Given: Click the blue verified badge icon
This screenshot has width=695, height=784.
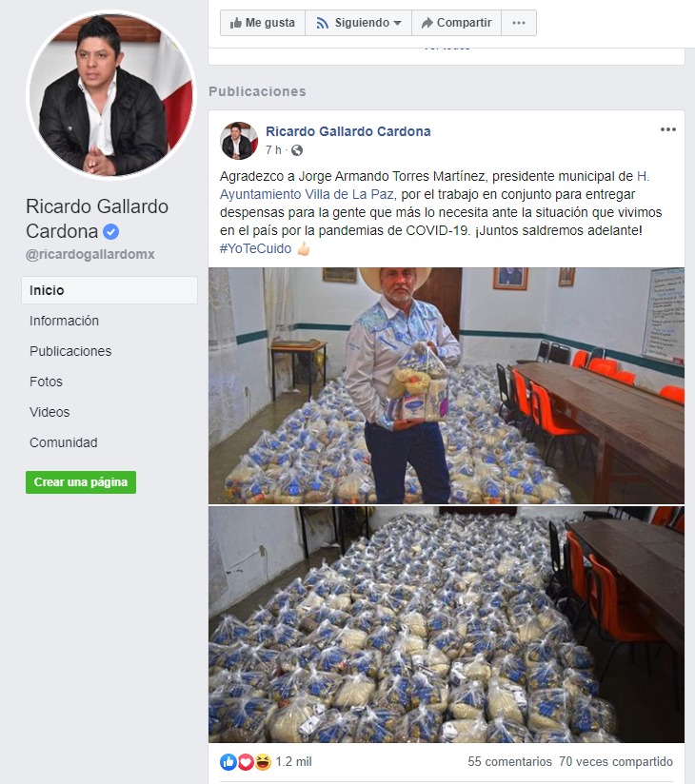Looking at the screenshot, I should coord(111,231).
